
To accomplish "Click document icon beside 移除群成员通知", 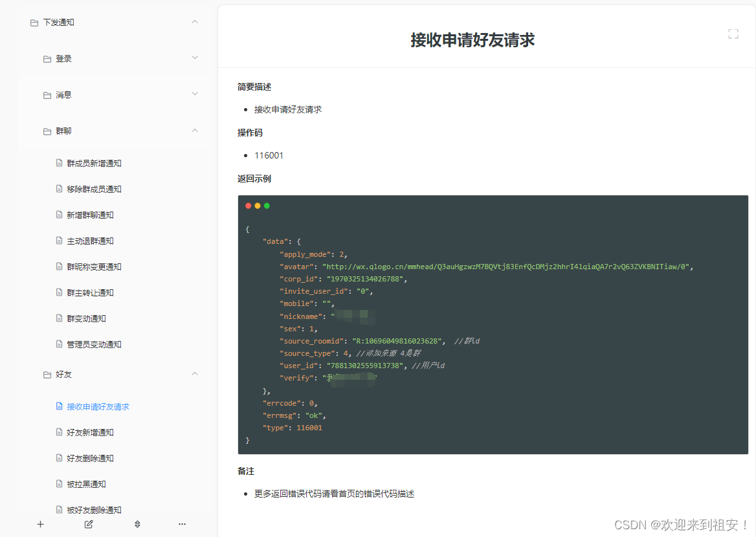I will 60,188.
